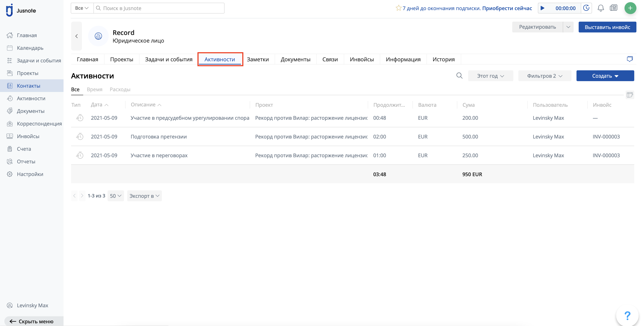
Task: Open the comments chat icon
Action: coord(630,59)
